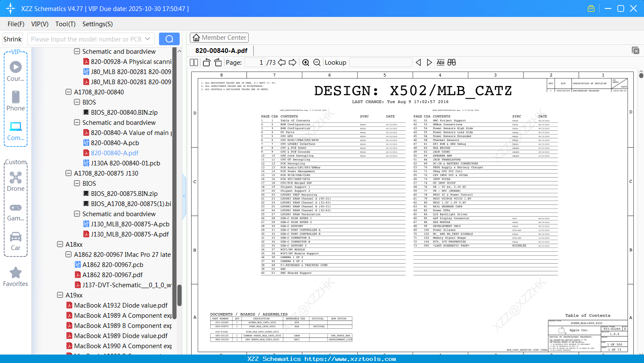Open the J80_MLB 820-00281 PDF file
This screenshot has height=363, width=644.
131,82
